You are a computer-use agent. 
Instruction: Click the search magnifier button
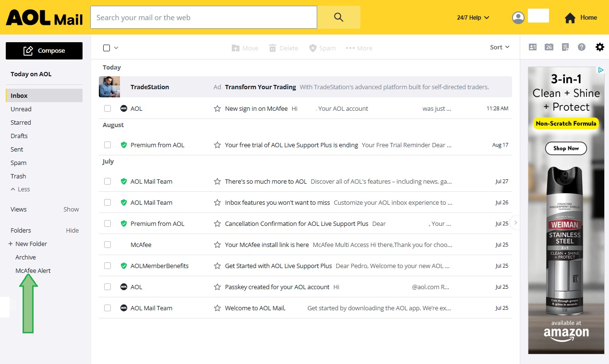tap(339, 17)
